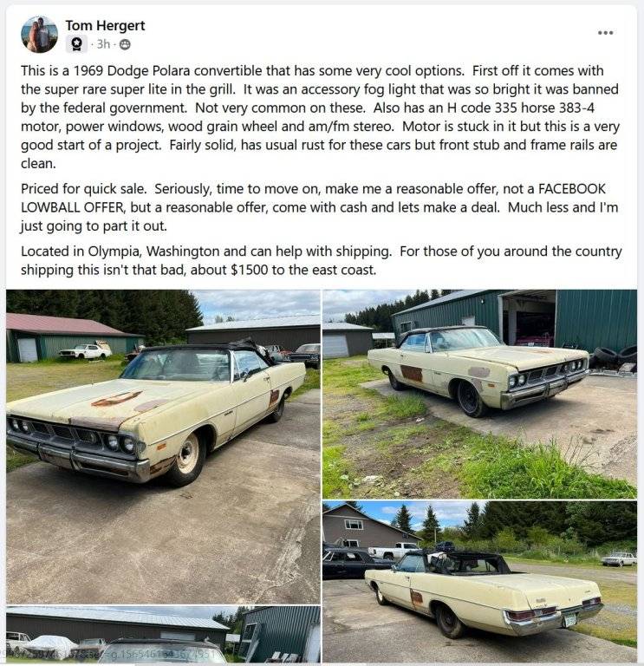Click the paragraph describing the 1969 Dodge Polara

[322, 117]
